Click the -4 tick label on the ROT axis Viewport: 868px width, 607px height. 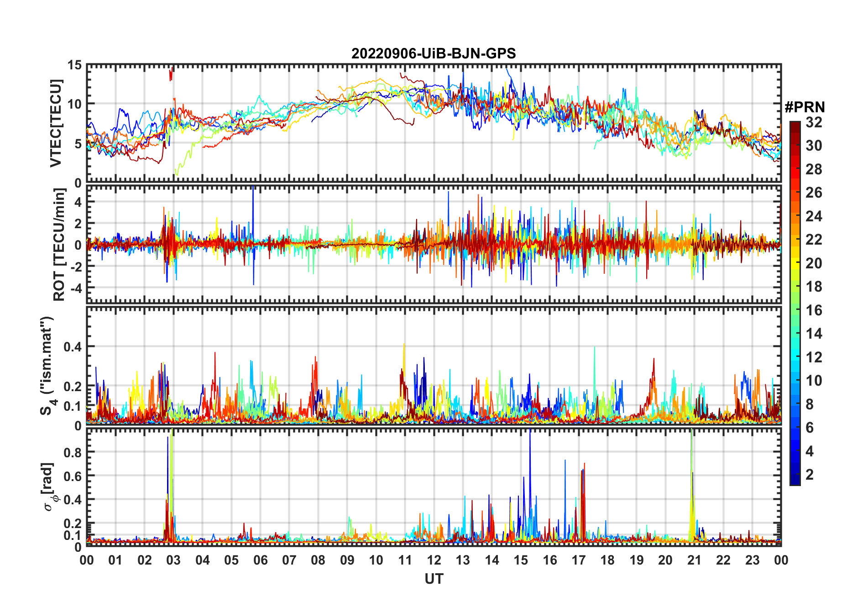[x=75, y=288]
